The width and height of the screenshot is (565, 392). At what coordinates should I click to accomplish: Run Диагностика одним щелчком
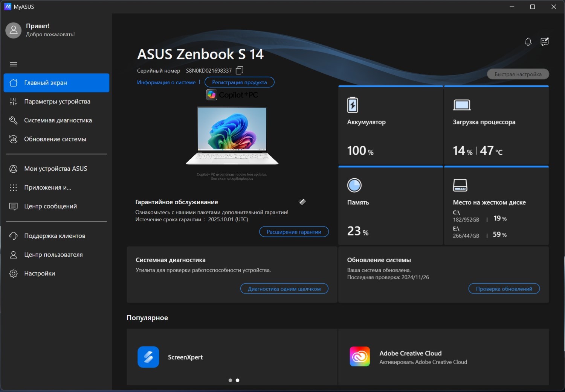[284, 289]
